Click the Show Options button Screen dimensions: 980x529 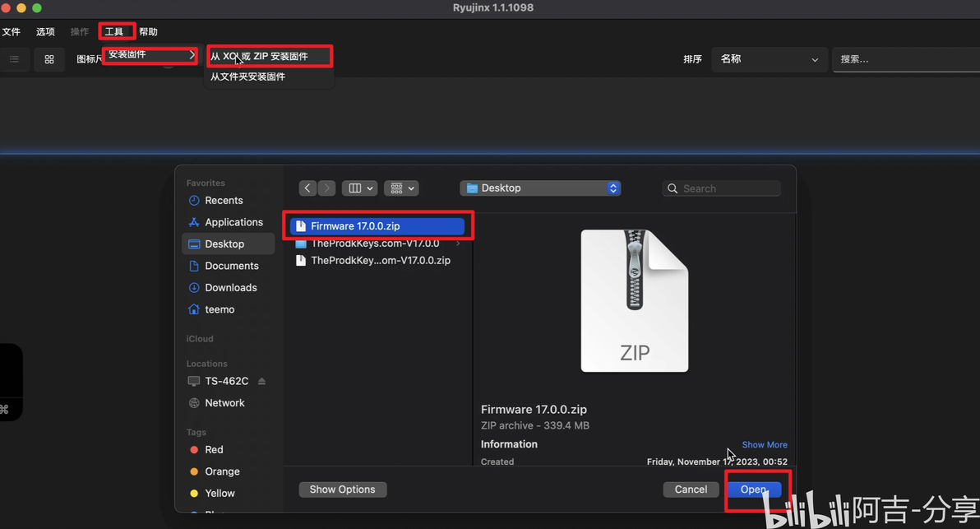343,490
